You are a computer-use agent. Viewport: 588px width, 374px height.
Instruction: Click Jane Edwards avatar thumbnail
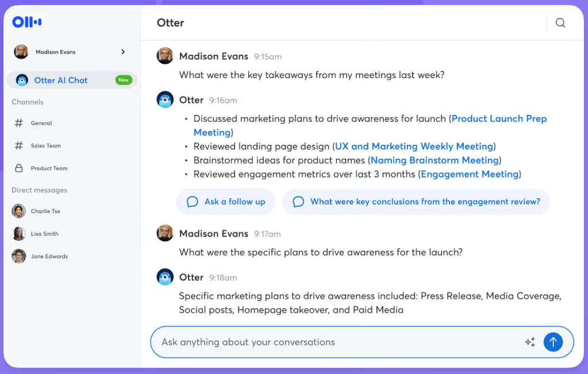click(x=19, y=256)
